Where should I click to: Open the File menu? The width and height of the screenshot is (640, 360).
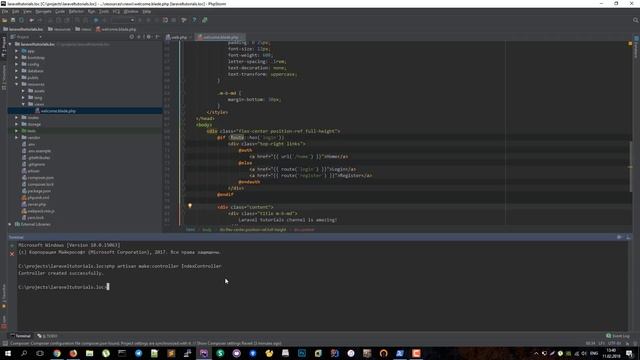(x=4, y=11)
